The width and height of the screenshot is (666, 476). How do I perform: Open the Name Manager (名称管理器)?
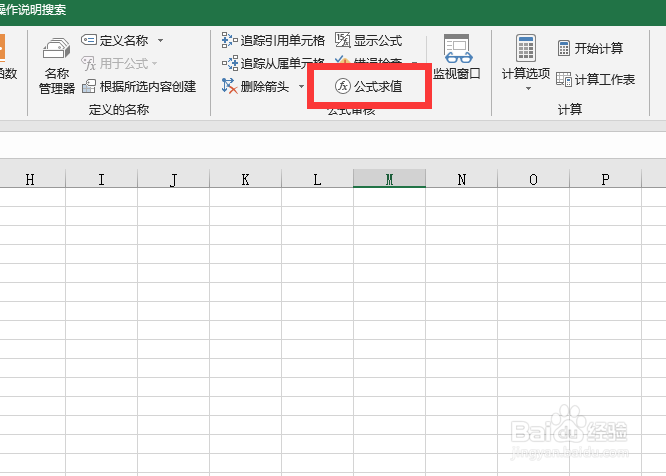point(56,66)
